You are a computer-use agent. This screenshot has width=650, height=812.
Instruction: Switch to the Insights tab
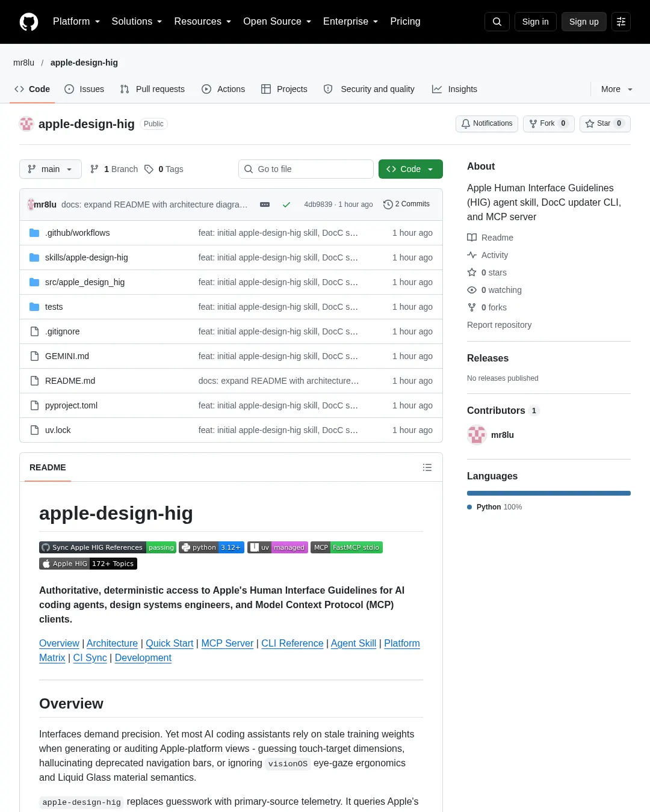pyautogui.click(x=454, y=89)
